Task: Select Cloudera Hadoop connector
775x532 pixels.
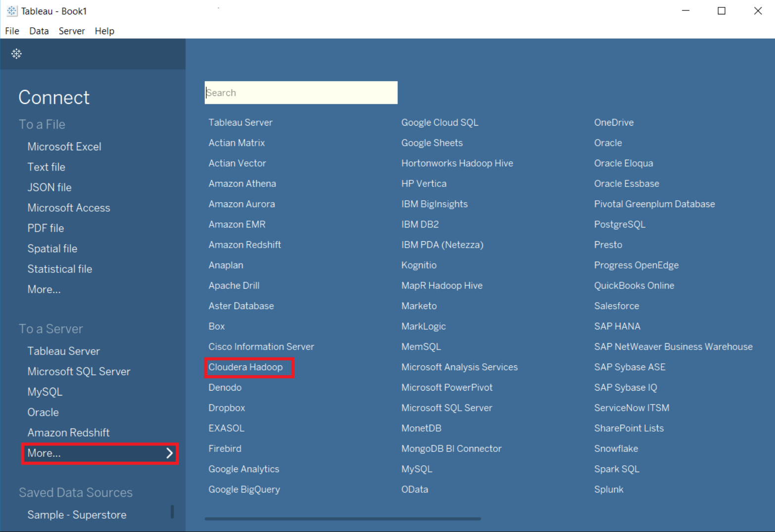Action: point(246,367)
